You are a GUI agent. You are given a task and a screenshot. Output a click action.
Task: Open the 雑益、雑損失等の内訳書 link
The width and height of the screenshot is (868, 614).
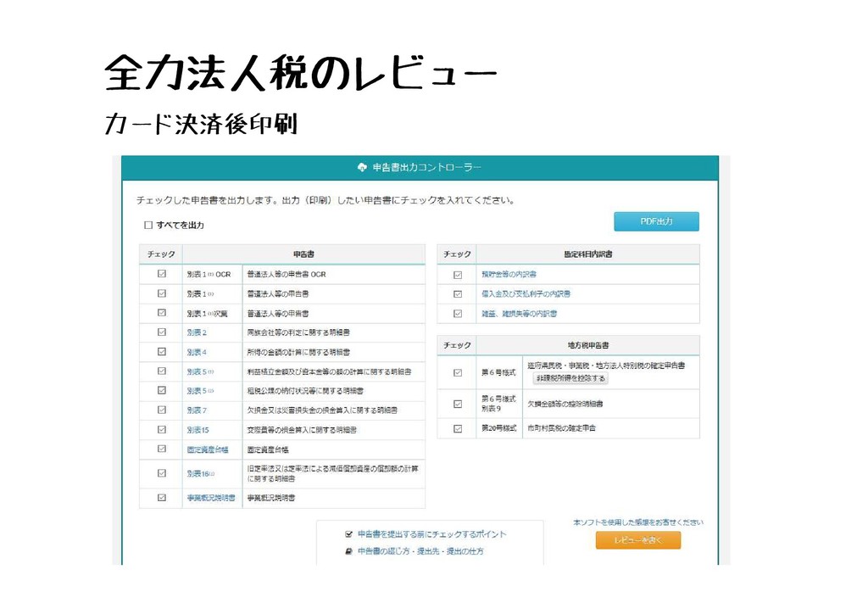point(520,314)
